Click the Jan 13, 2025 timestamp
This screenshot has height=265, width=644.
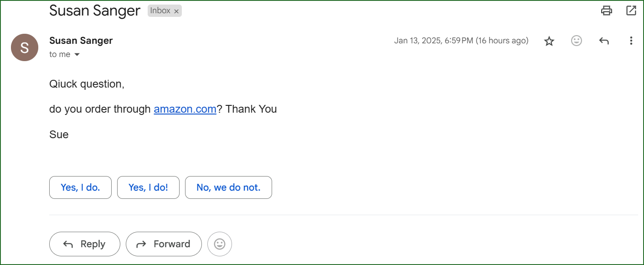coord(461,41)
